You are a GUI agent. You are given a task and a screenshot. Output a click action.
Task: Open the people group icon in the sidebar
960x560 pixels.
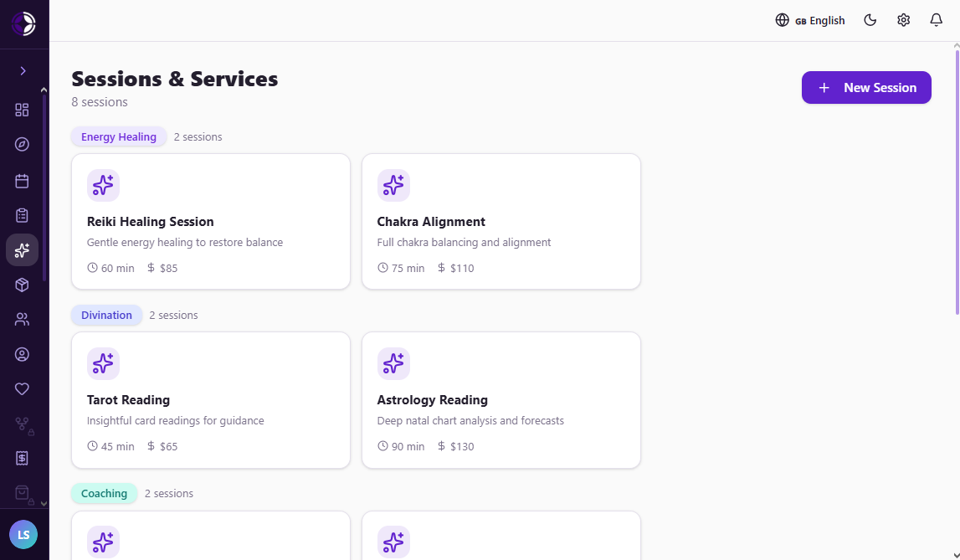22,319
